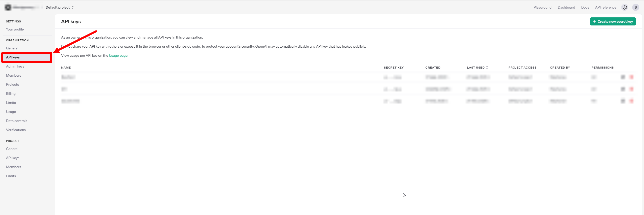The height and width of the screenshot is (215, 644).
Task: Select Admin keys in the sidebar
Action: click(15, 66)
